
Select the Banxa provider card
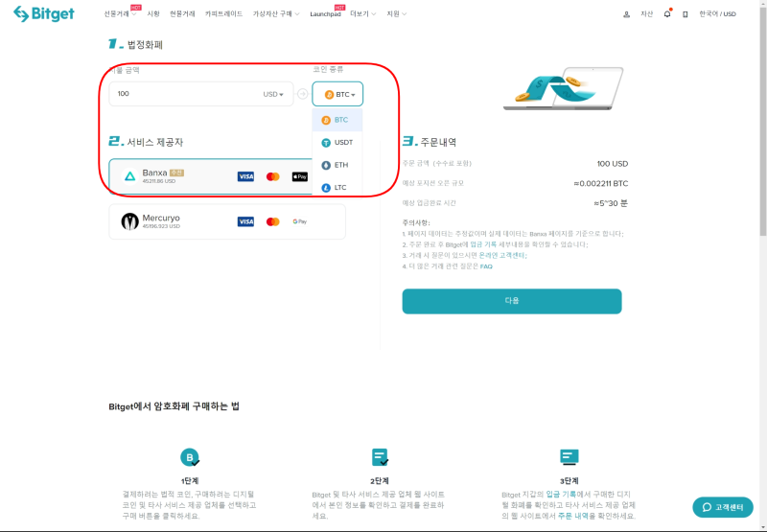click(x=227, y=176)
